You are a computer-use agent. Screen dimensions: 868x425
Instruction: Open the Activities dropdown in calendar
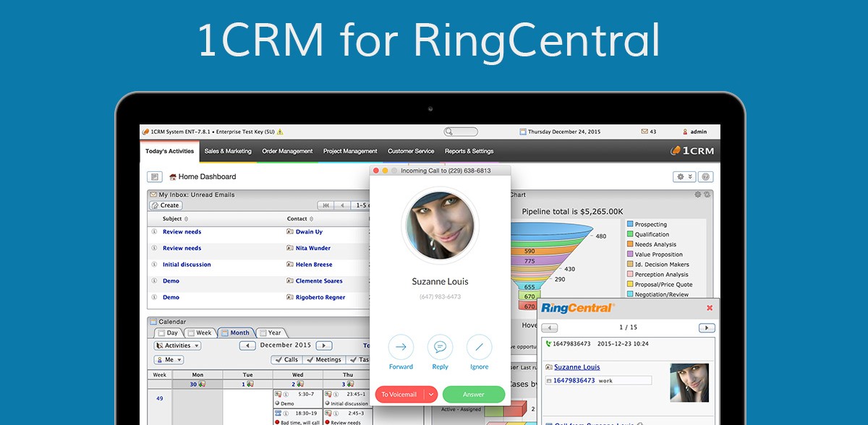(x=177, y=345)
